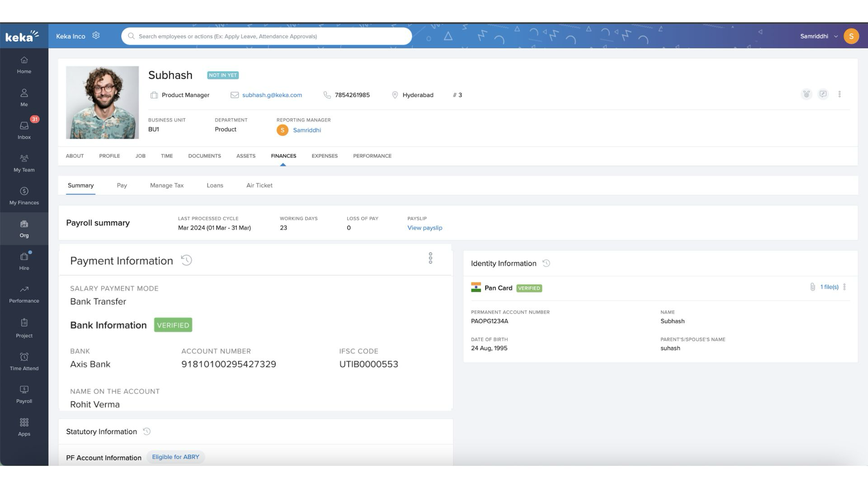Open Payment Information three-dot menu

tap(430, 258)
